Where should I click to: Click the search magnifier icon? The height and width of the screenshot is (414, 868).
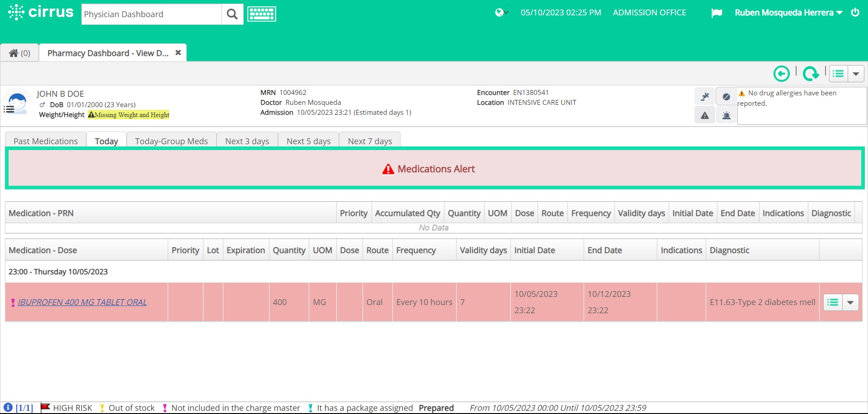pyautogui.click(x=232, y=14)
